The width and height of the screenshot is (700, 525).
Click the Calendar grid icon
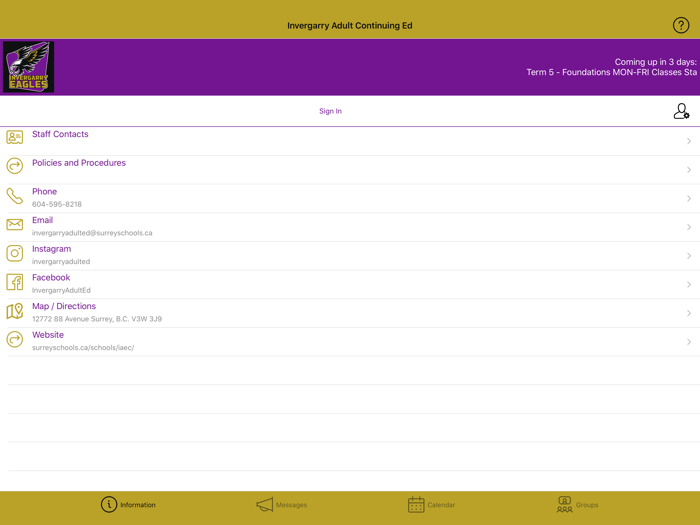click(x=416, y=504)
